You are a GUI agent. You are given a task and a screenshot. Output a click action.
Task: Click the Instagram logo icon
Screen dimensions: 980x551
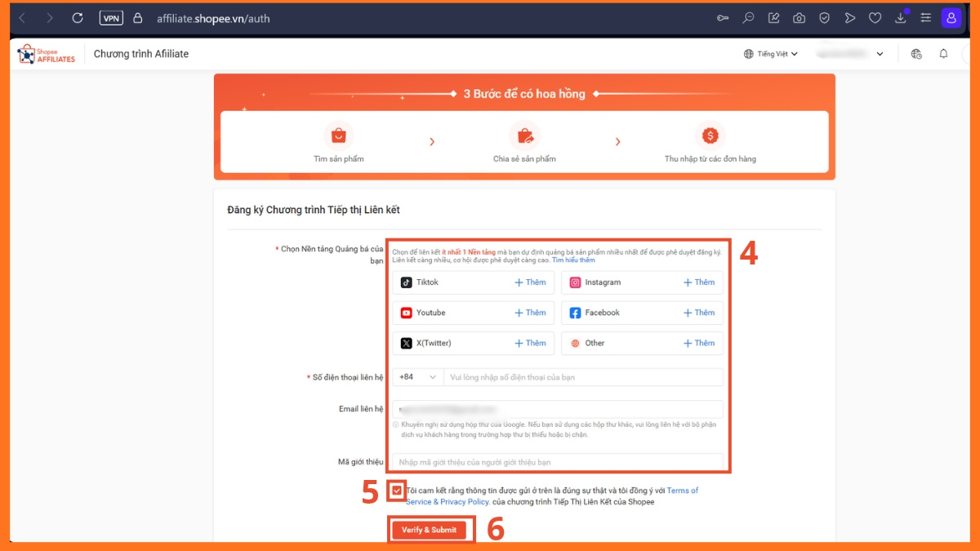(x=575, y=282)
